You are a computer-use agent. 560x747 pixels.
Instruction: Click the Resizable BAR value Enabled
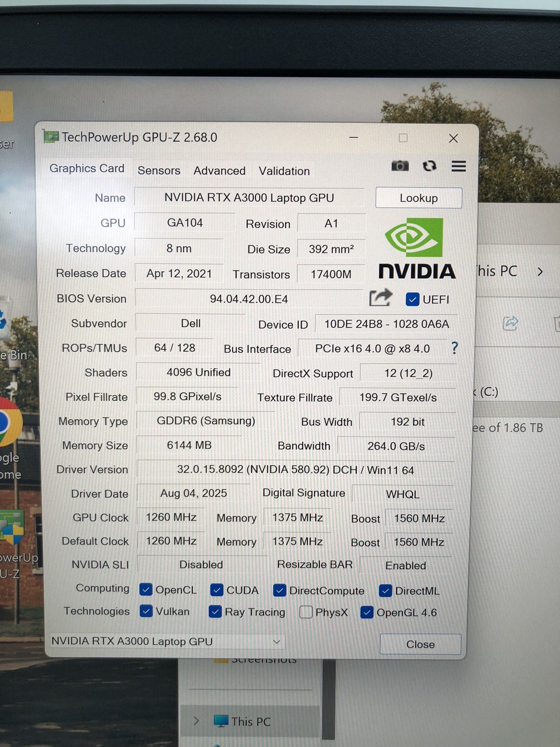(406, 565)
